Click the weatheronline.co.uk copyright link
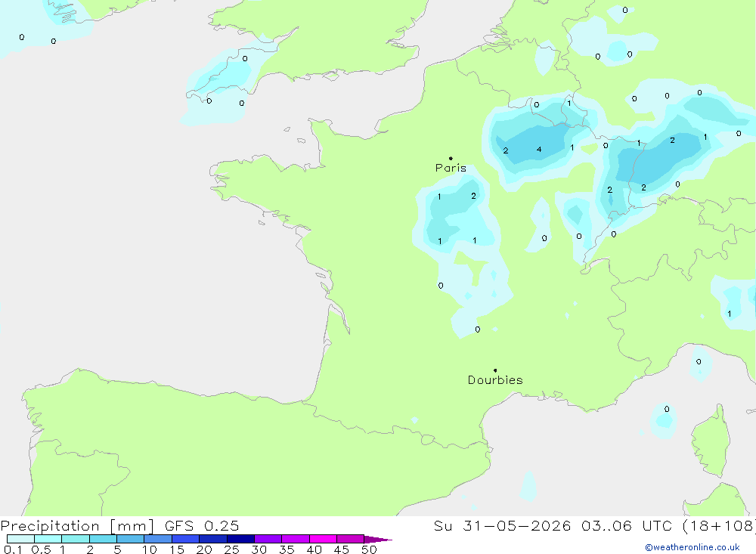This screenshot has width=756, height=554. coord(692,547)
